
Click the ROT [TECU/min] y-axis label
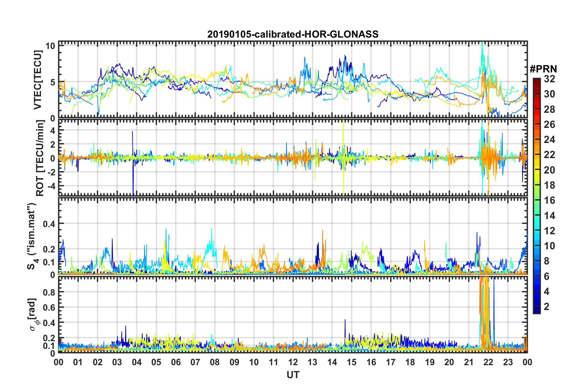pos(40,158)
